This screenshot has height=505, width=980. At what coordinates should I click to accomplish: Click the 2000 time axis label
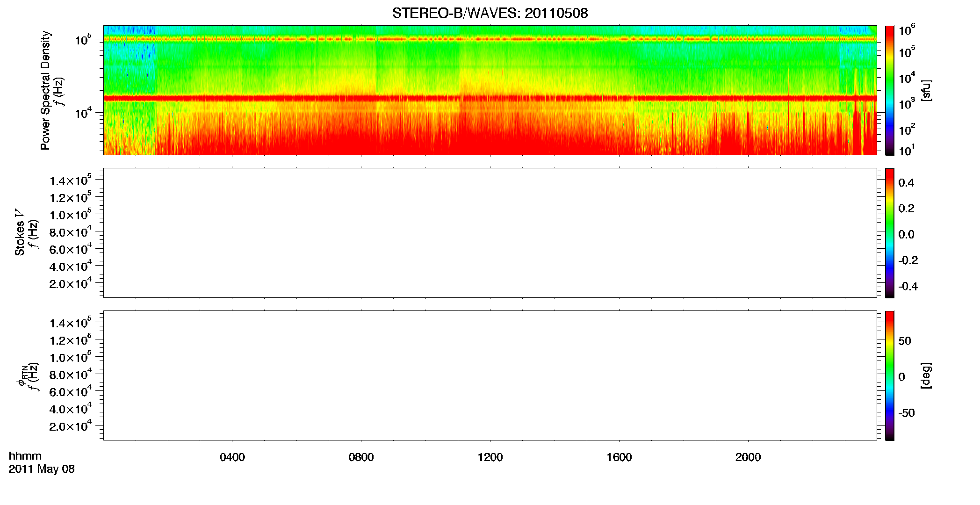tap(748, 457)
